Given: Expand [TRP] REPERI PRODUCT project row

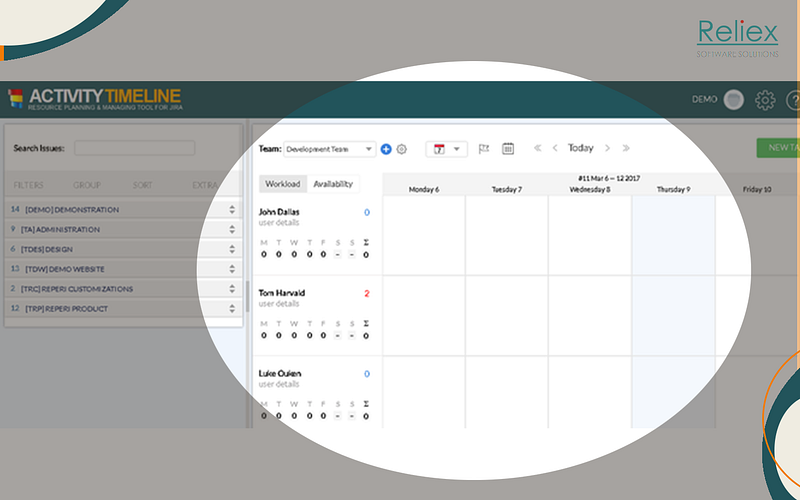Looking at the screenshot, I should (x=232, y=309).
